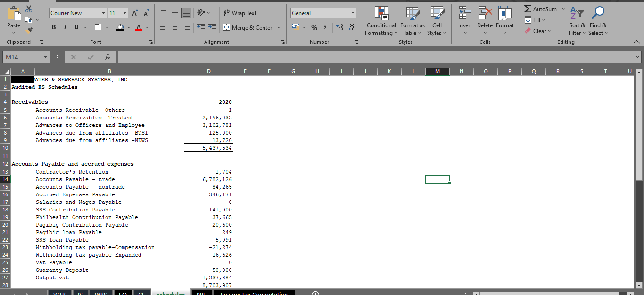The image size is (644, 295).
Task: Set Middle Align vertical alignment
Action: pyautogui.click(x=176, y=13)
